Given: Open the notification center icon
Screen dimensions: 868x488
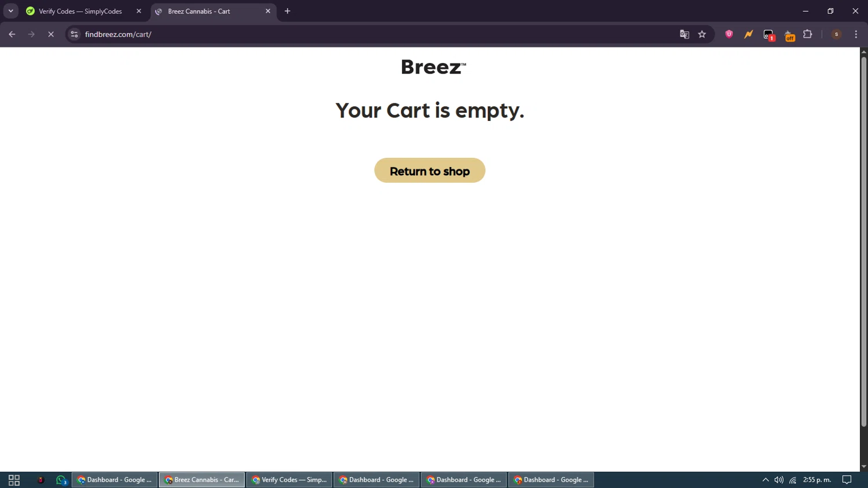Looking at the screenshot, I should click(x=847, y=480).
